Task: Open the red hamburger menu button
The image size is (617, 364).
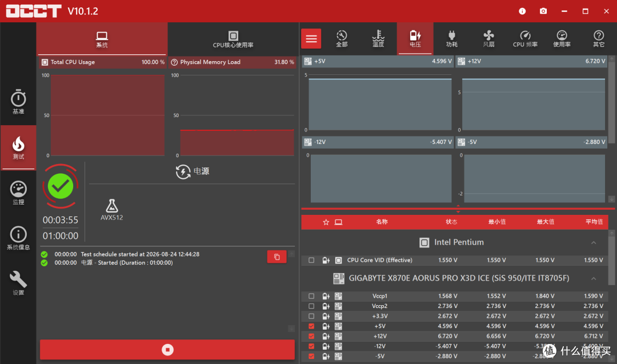Action: pos(311,38)
